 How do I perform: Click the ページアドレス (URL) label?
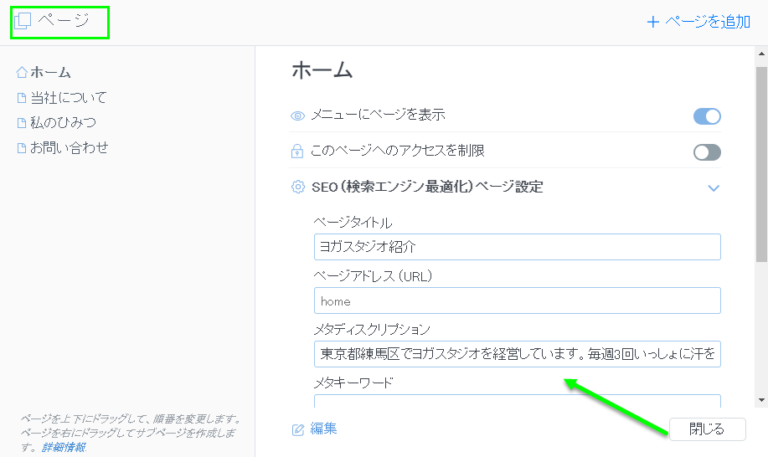373,276
